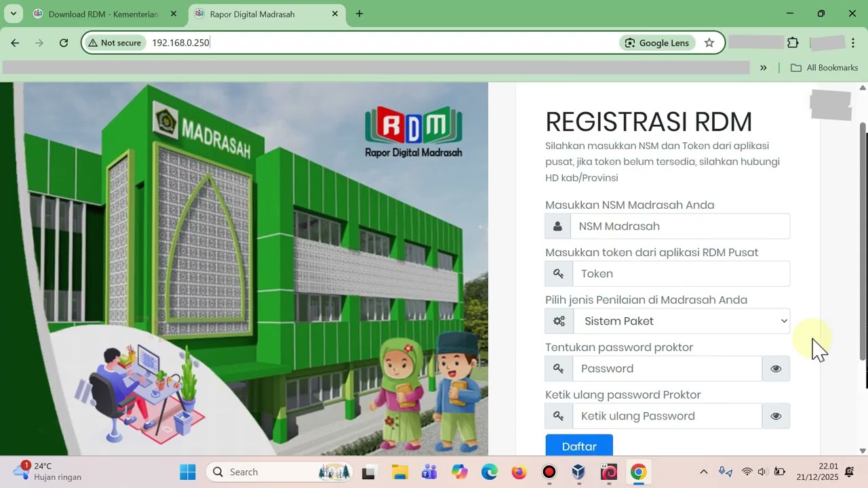This screenshot has width=868, height=488.
Task: Open a new browser tab
Action: click(x=359, y=14)
